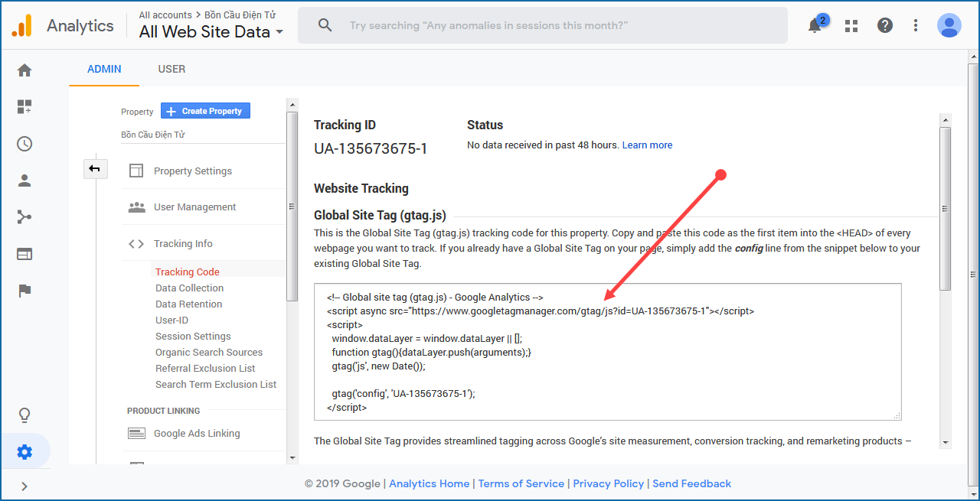This screenshot has height=501, width=980.
Task: Select Data Retention submenu item
Action: (188, 304)
